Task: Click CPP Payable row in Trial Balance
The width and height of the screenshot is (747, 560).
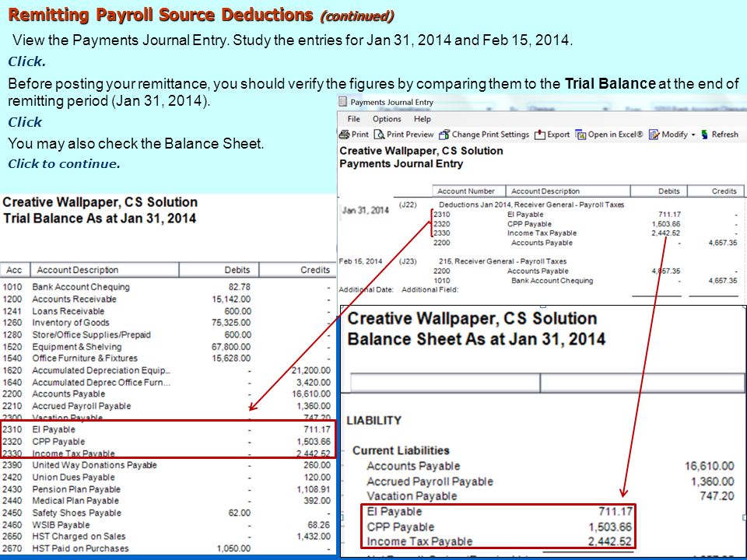Action: pos(167,442)
